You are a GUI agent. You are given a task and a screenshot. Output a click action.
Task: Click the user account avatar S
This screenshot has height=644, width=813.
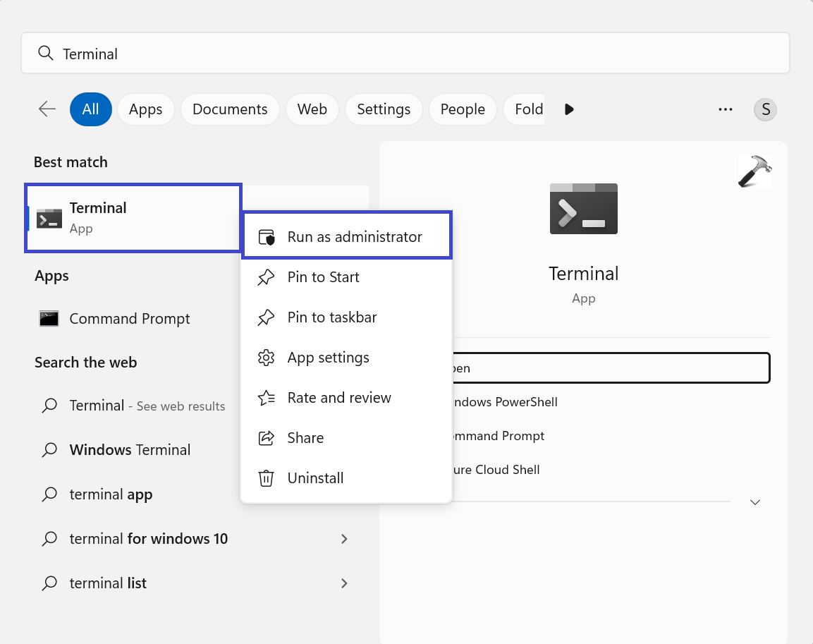[x=765, y=109]
